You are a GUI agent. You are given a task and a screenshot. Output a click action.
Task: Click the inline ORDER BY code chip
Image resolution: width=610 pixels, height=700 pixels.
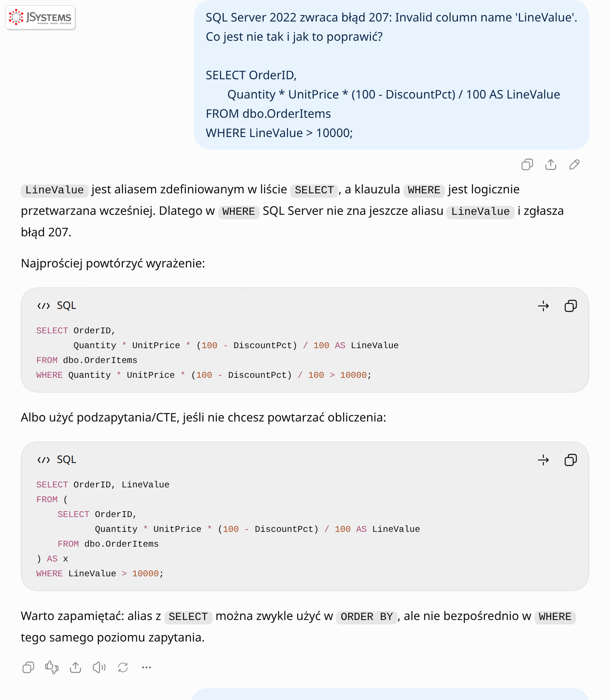pos(366,617)
